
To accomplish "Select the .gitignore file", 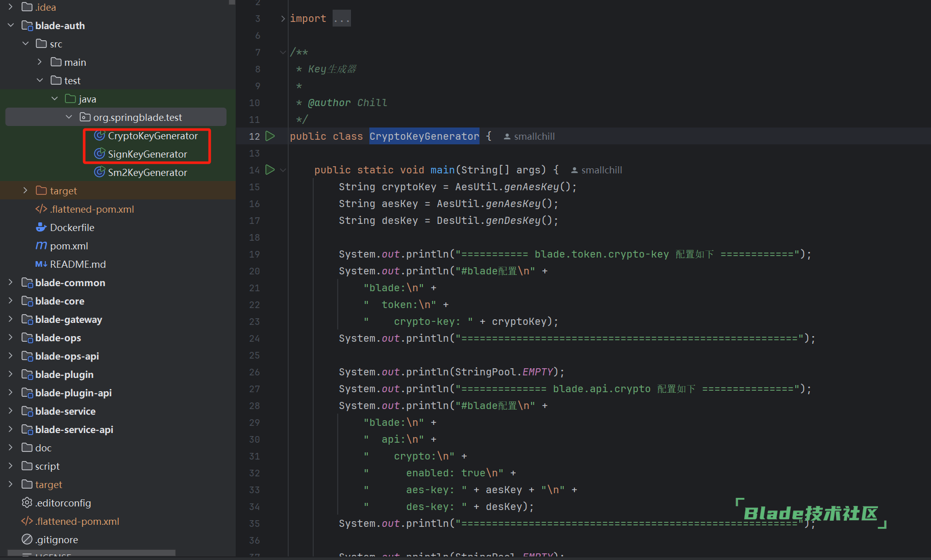I will click(57, 540).
